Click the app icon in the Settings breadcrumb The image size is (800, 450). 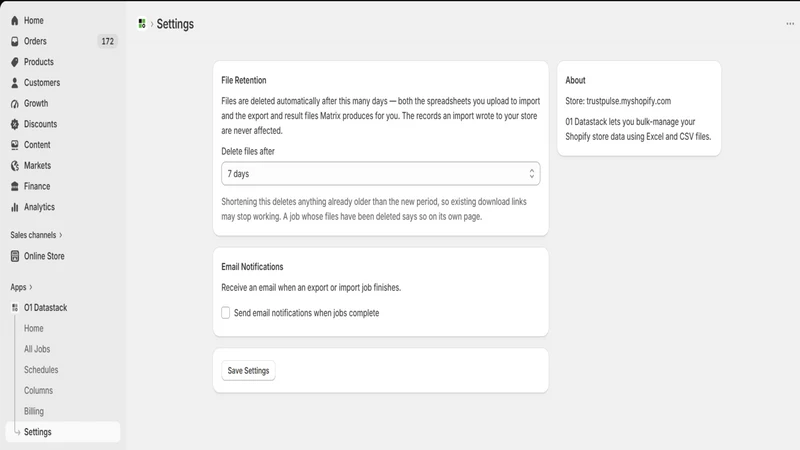click(142, 23)
